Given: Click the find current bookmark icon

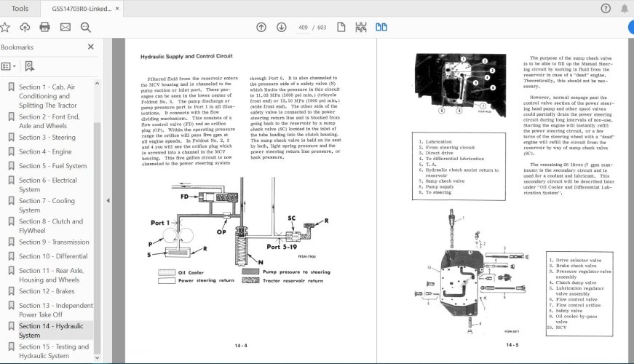Looking at the screenshot, I should tap(30, 66).
